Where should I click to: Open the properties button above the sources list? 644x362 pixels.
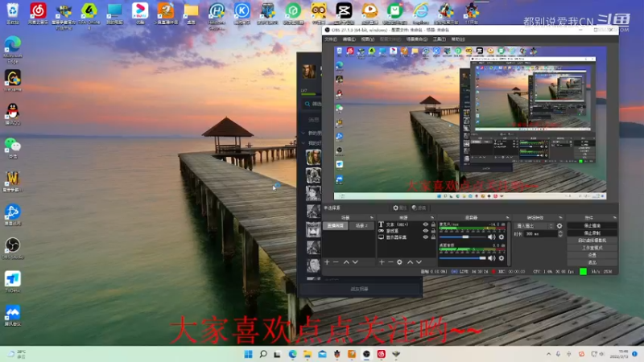pyautogui.click(x=399, y=208)
